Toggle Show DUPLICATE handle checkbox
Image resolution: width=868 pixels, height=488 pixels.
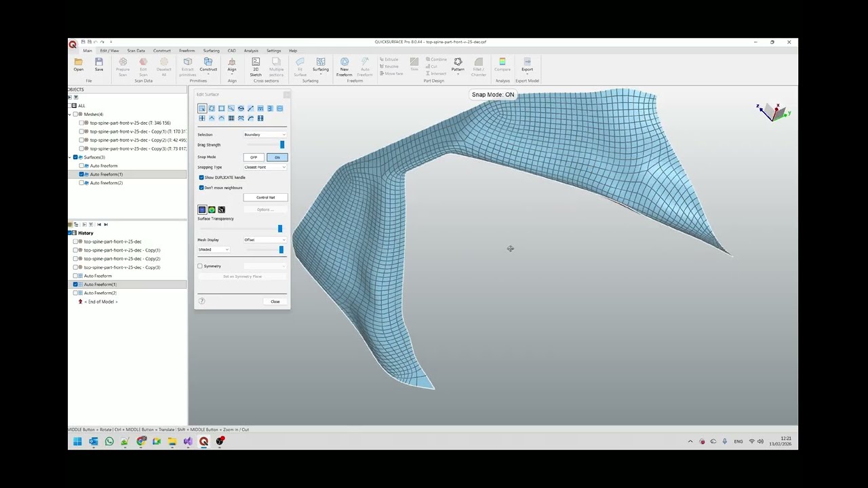pos(201,178)
